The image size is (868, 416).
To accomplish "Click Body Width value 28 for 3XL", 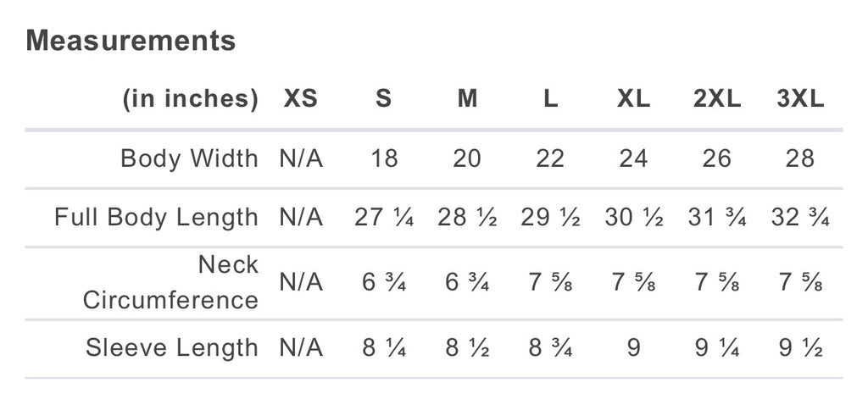I will pos(800,158).
